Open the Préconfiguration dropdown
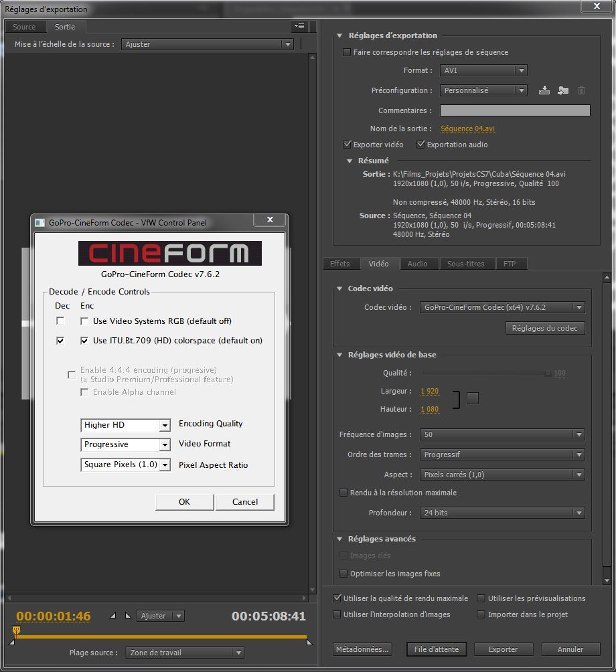Screen dimensions: 616x672 (x=483, y=90)
